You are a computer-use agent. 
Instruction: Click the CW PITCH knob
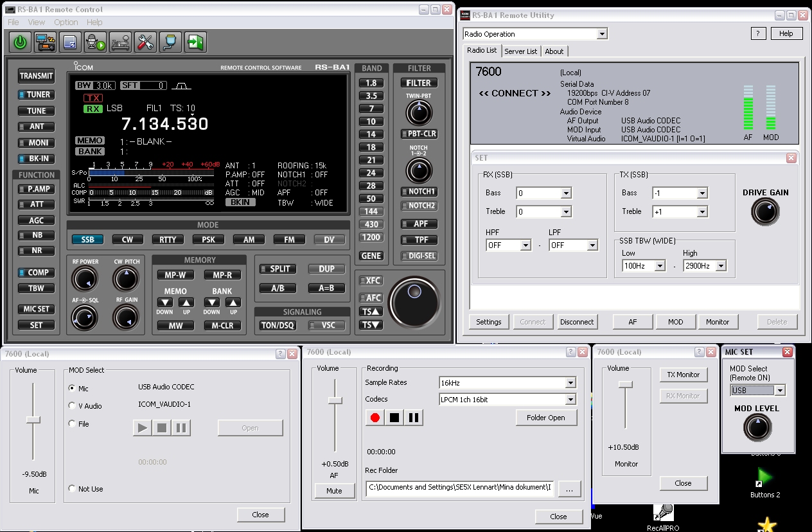[x=126, y=279]
